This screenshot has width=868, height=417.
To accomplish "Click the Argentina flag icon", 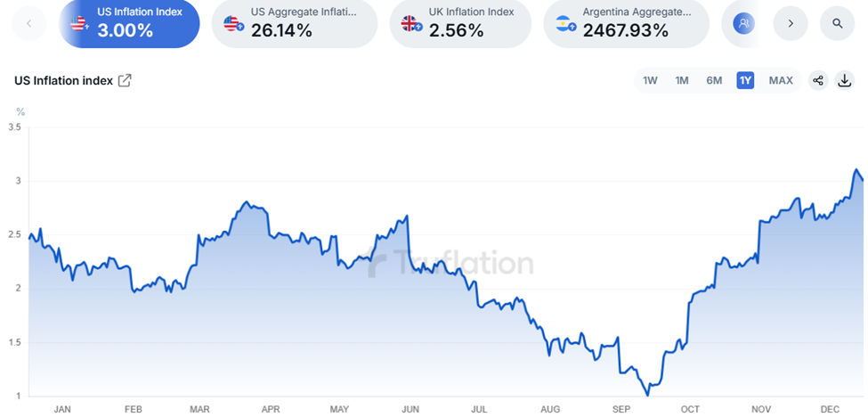I will [x=563, y=24].
